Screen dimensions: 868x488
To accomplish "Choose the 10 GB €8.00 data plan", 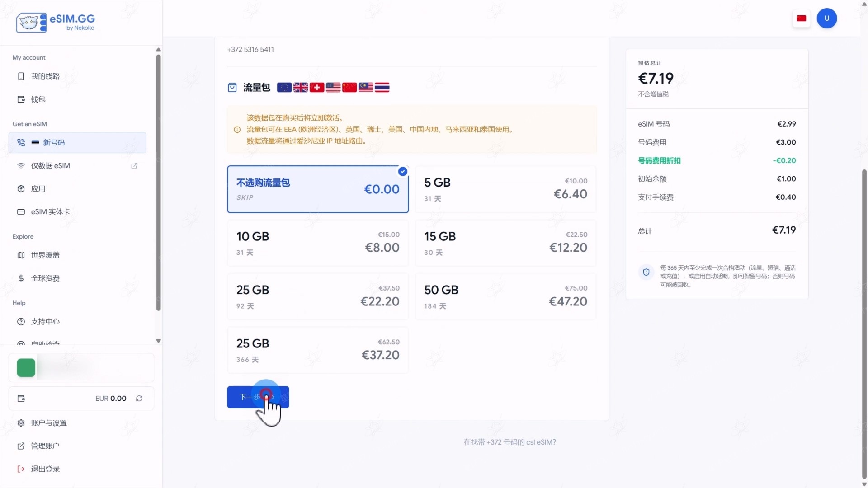I will point(318,243).
